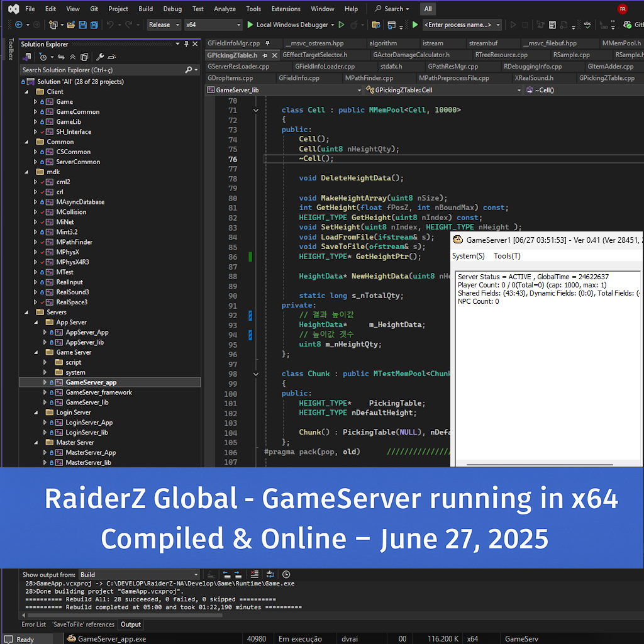Collapse All in Solution Explorer toolbar

(x=73, y=57)
